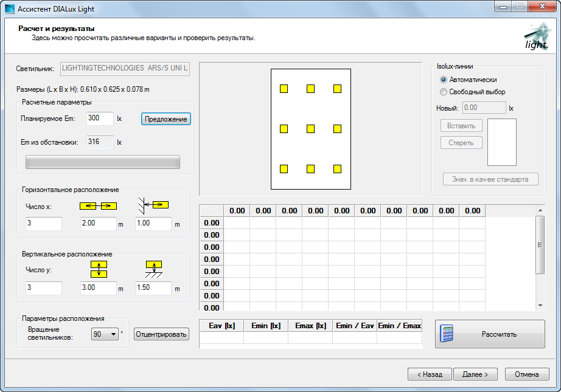Open the luminaire rotation dropdown
The height and width of the screenshot is (392, 561).
pyautogui.click(x=113, y=334)
